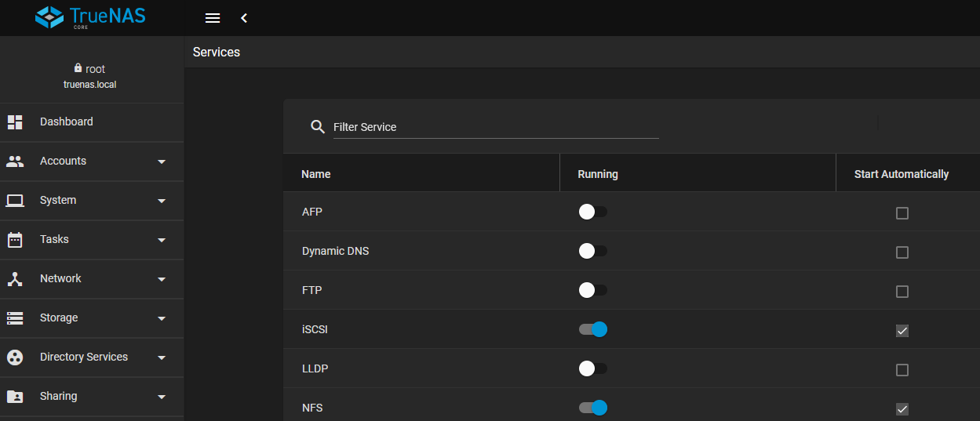Screen dimensions: 980x421
Task: Click the TrueNAS logo
Action: tap(91, 17)
